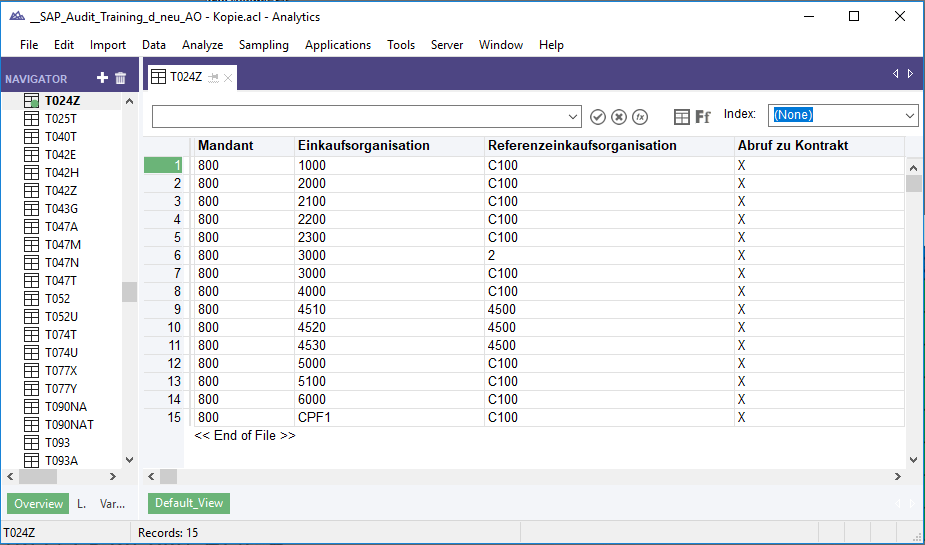Open table T052U in Navigator

(x=61, y=317)
